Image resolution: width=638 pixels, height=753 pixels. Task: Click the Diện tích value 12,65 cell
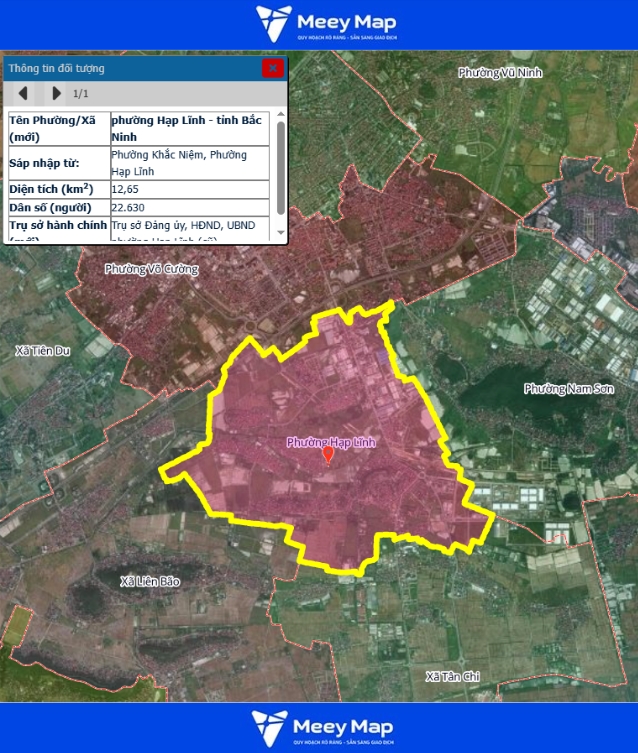tap(189, 188)
